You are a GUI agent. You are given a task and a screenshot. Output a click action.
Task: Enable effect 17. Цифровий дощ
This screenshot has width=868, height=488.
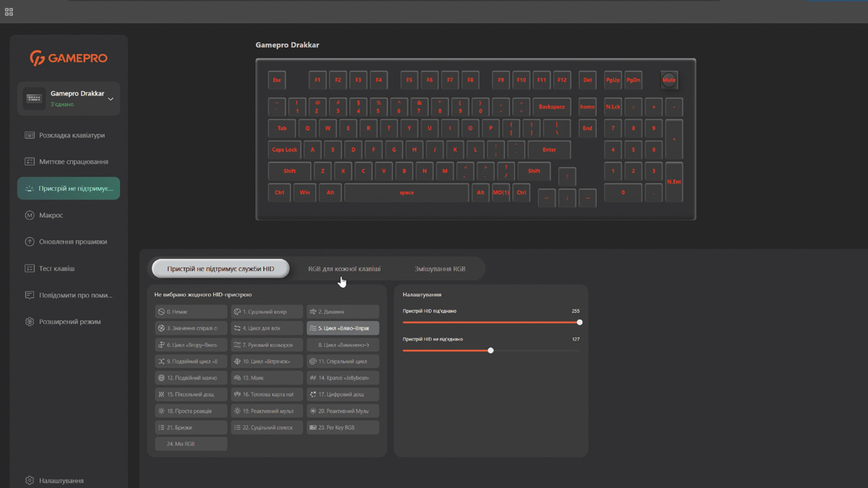pyautogui.click(x=343, y=395)
